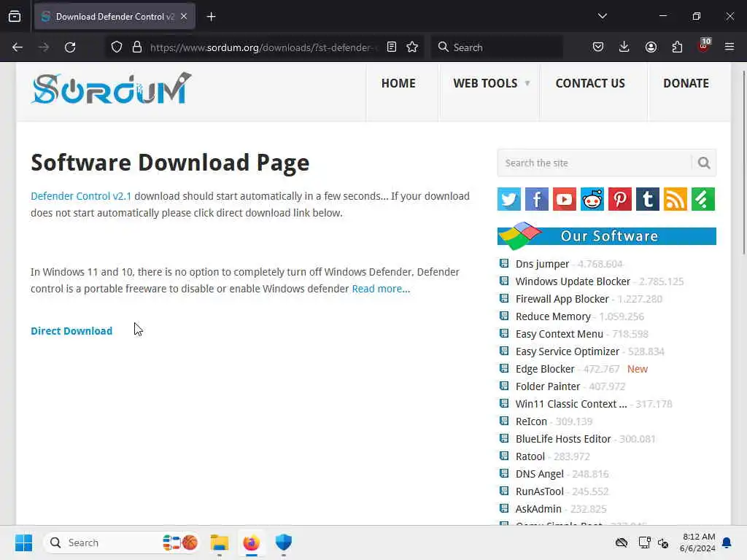Open Folder Painter link

548,386
